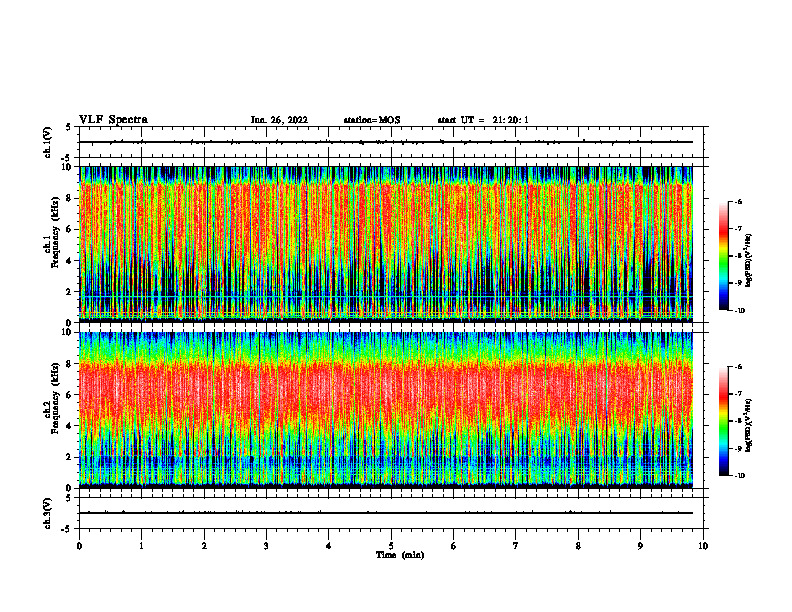Image resolution: width=792 pixels, height=612 pixels.
Task: Click the "station=MOS" header label
Action: pyautogui.click(x=372, y=120)
